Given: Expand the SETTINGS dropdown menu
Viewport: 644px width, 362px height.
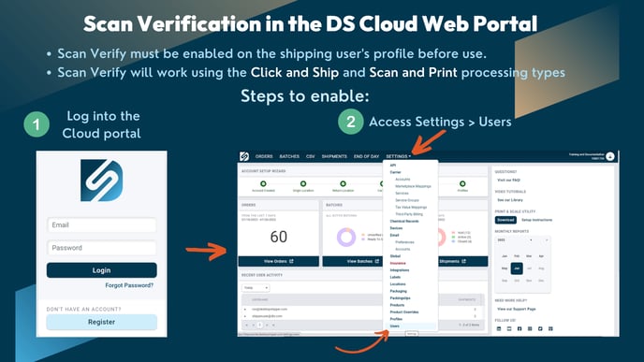Looking at the screenshot, I should pyautogui.click(x=398, y=156).
